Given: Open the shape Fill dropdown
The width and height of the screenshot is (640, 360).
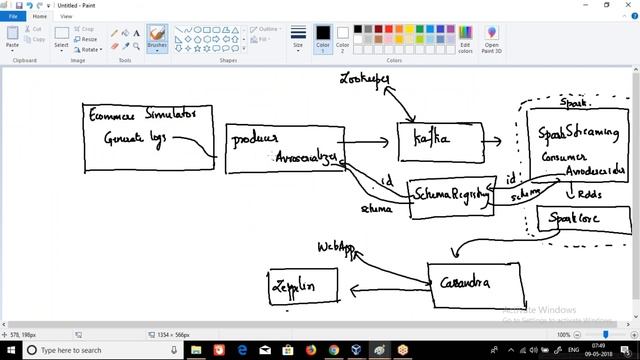Looking at the screenshot, I should click(x=260, y=39).
